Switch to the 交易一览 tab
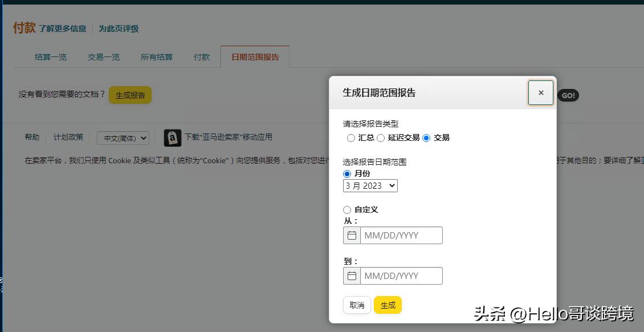This screenshot has height=332, width=644. click(x=103, y=57)
